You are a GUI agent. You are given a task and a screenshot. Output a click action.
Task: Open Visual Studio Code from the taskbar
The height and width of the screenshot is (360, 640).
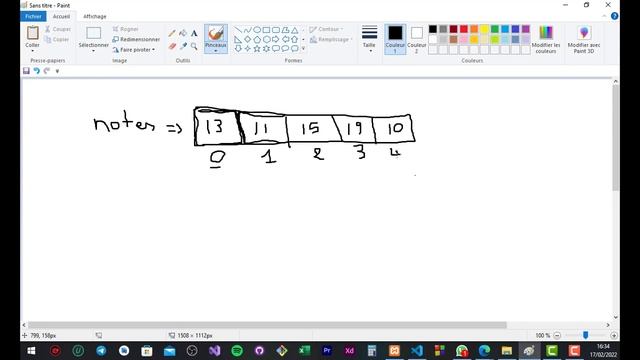417,351
